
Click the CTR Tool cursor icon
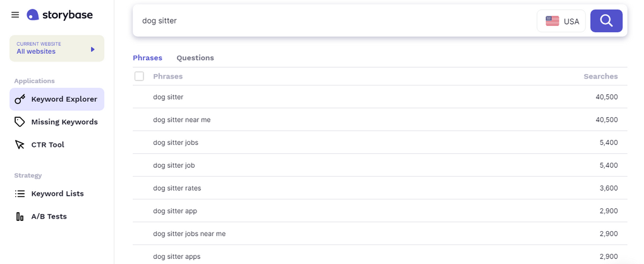click(20, 145)
